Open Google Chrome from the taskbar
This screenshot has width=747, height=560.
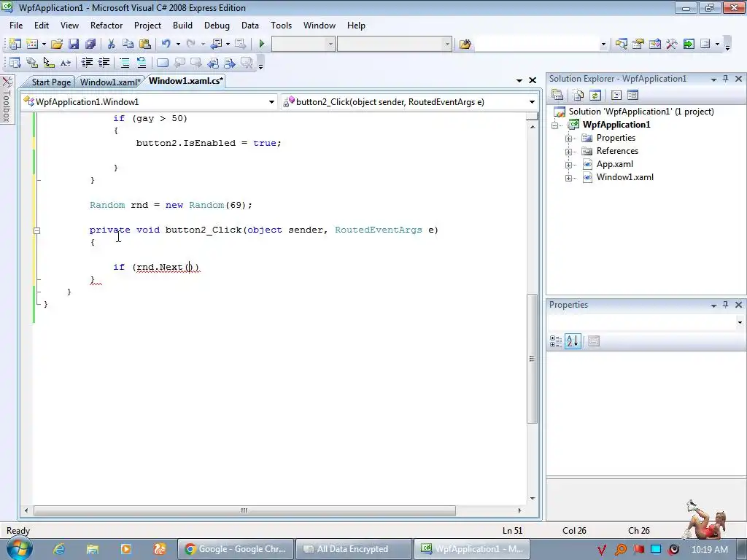click(236, 549)
